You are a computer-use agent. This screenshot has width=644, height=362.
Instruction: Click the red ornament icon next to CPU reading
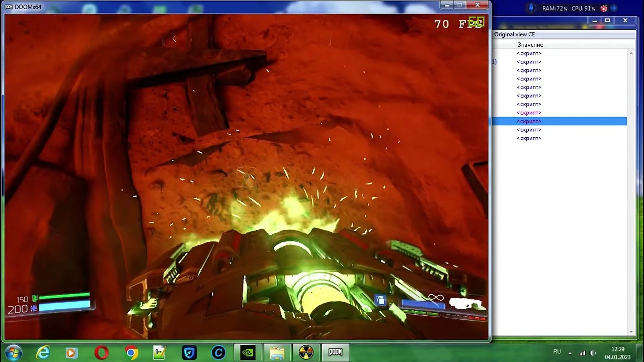[x=603, y=8]
